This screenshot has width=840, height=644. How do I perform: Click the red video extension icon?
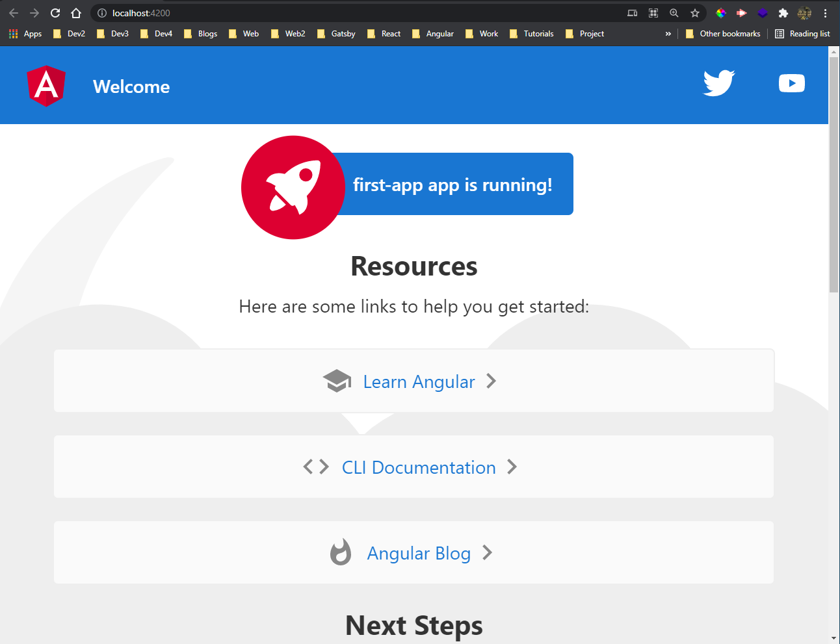coord(742,13)
